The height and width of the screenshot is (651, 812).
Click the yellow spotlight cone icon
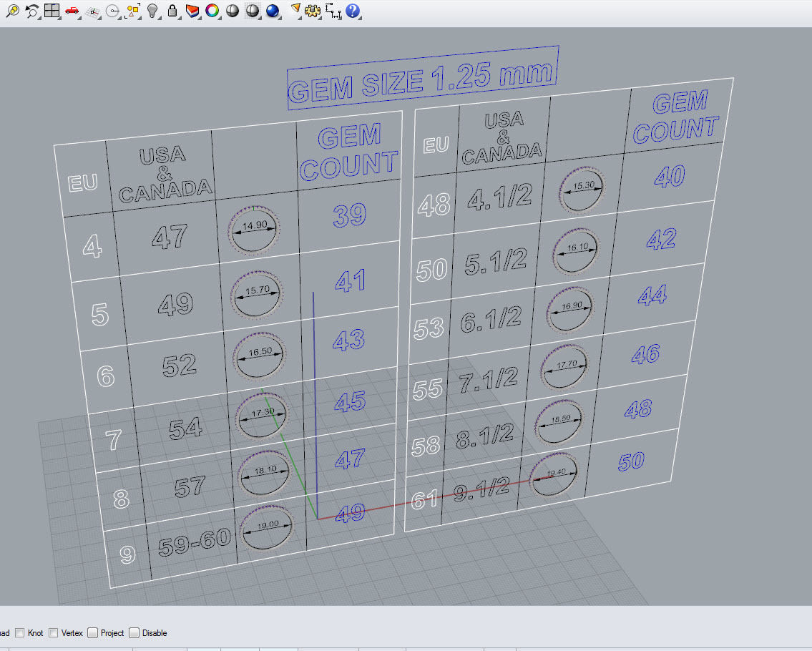pos(295,9)
